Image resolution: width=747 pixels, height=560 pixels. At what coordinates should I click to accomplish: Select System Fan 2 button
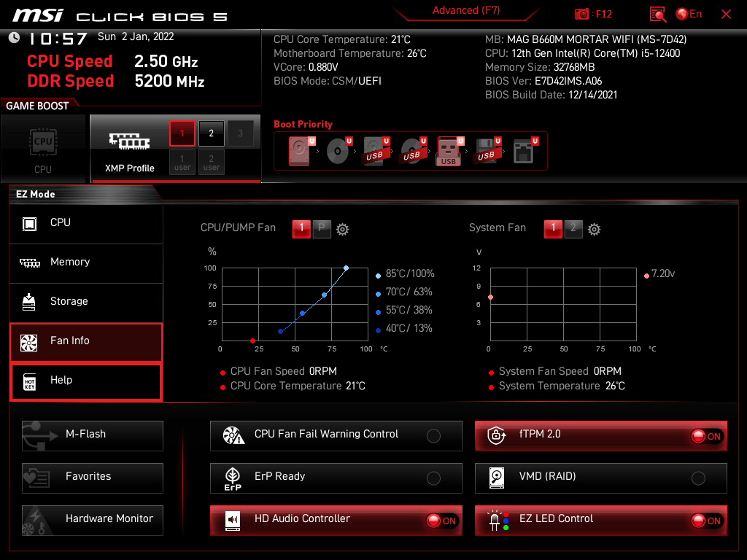point(573,229)
